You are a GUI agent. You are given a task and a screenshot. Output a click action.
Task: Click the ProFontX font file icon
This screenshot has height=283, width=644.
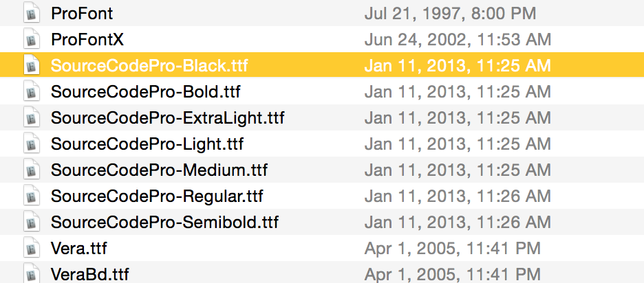[32, 39]
